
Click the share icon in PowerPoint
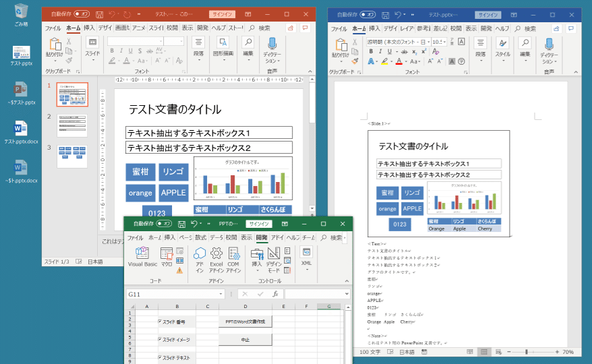pos(291,28)
